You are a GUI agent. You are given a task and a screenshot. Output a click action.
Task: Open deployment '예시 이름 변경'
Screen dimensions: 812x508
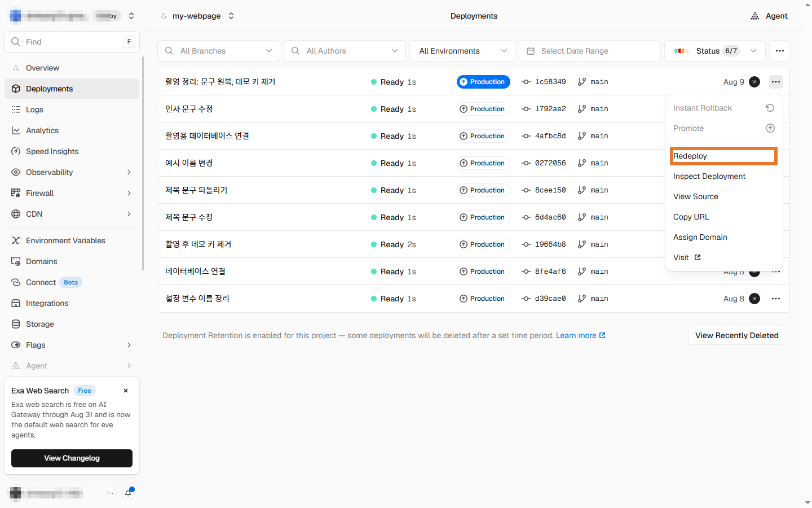point(189,163)
